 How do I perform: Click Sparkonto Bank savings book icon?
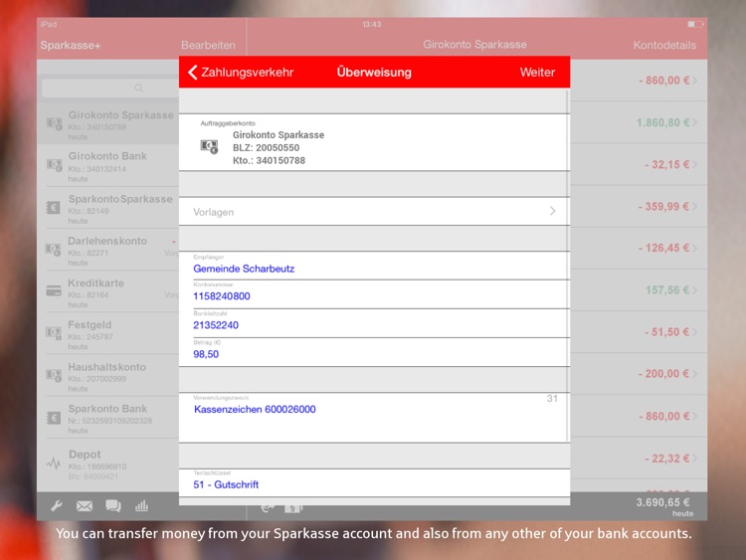click(54, 418)
